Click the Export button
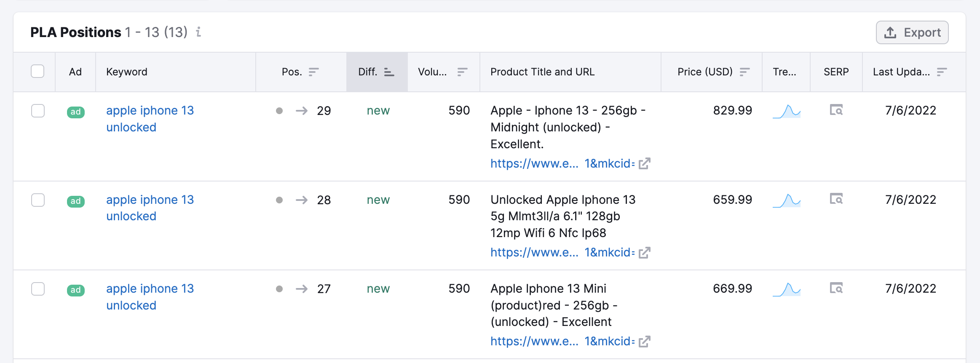This screenshot has height=363, width=980. click(x=912, y=32)
